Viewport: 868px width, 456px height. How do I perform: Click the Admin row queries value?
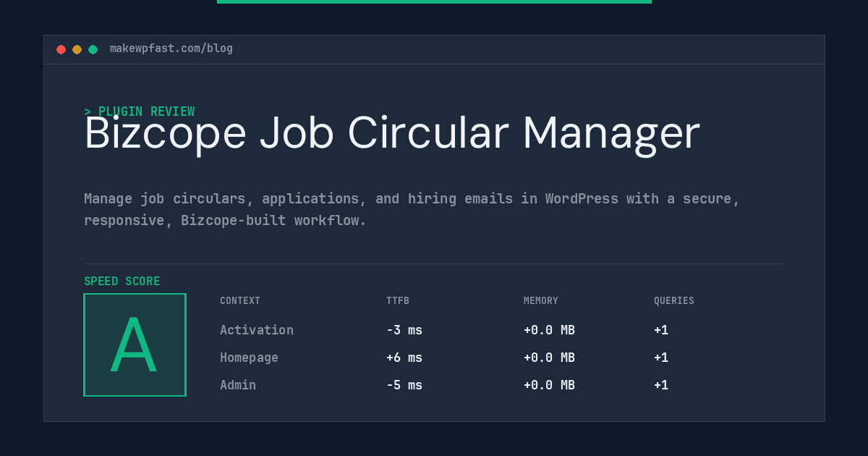click(661, 385)
